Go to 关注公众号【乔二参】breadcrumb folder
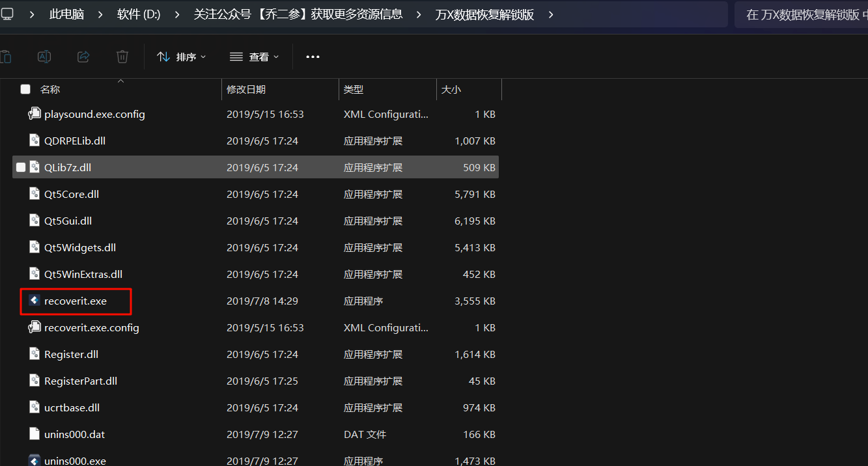 pos(298,14)
